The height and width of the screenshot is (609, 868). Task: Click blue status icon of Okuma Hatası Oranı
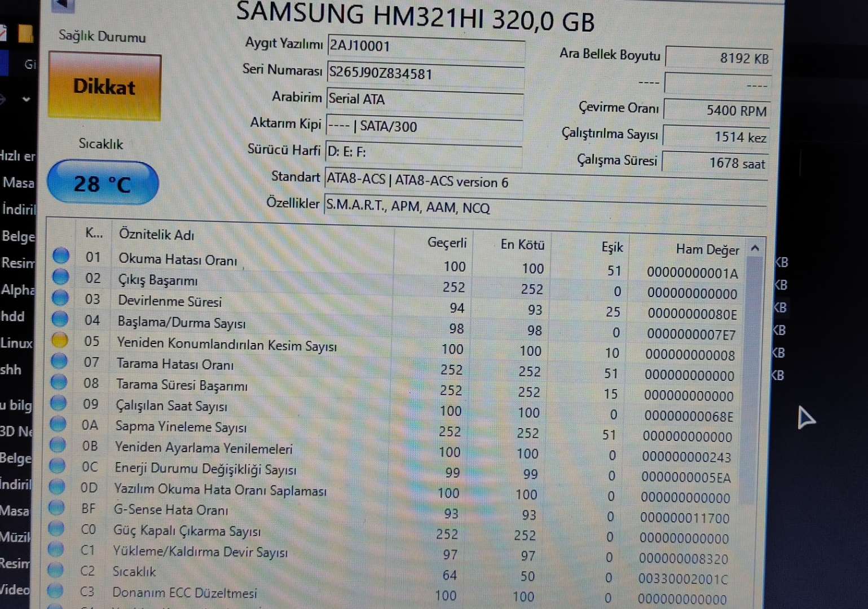click(61, 256)
